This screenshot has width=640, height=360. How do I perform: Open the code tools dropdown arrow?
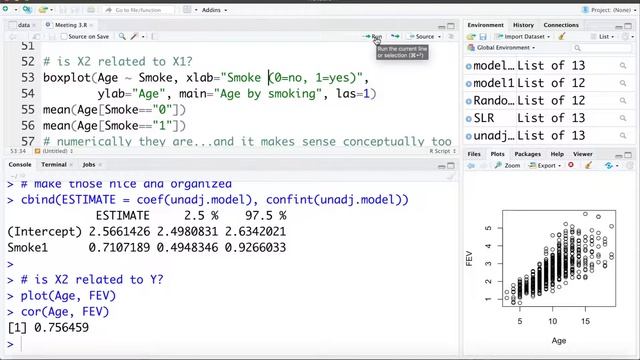point(143,37)
